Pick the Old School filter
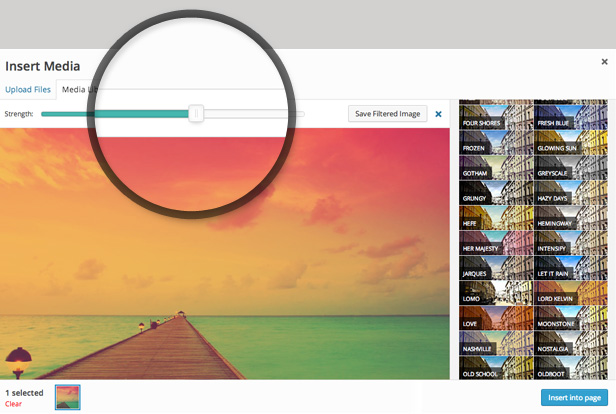Image resolution: width=616 pixels, height=414 pixels. pyautogui.click(x=496, y=368)
